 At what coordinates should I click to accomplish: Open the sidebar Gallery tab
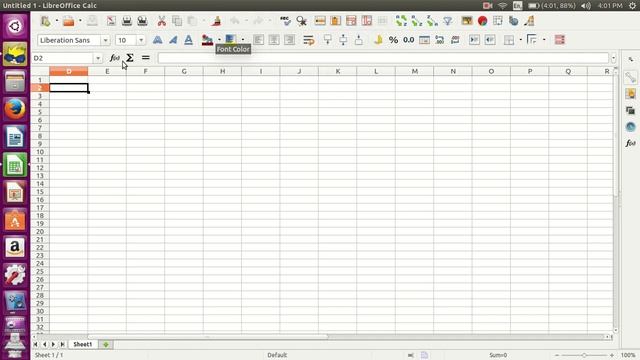click(x=631, y=110)
